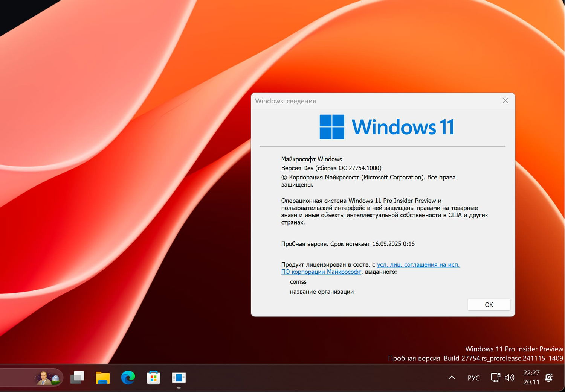This screenshot has height=392, width=565.
Task: Open Microsoft Store from the taskbar
Action: tap(153, 377)
